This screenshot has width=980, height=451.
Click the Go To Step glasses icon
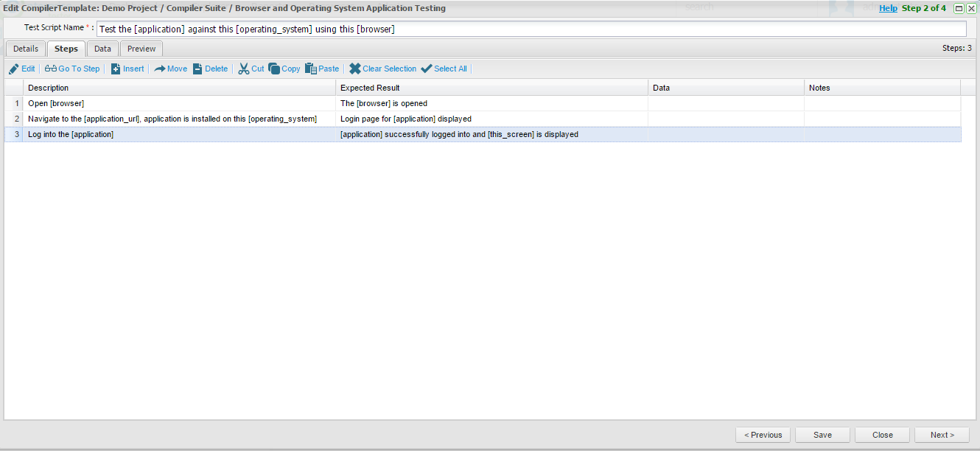click(x=50, y=69)
